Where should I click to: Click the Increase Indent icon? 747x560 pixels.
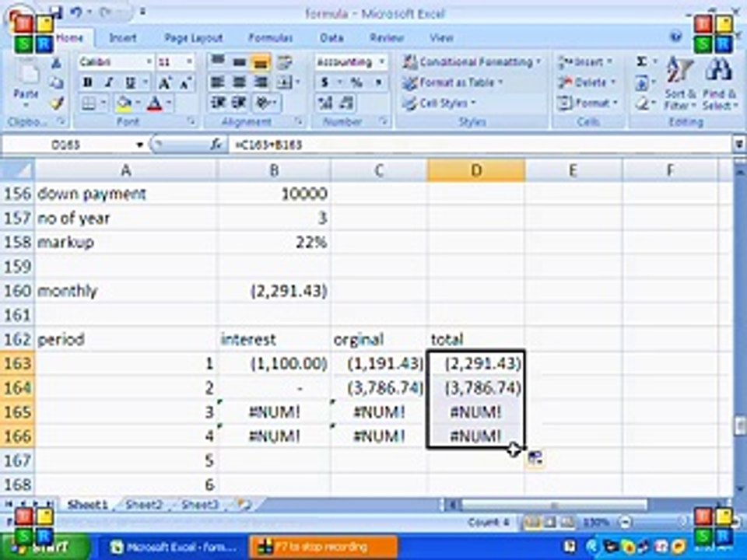point(239,103)
